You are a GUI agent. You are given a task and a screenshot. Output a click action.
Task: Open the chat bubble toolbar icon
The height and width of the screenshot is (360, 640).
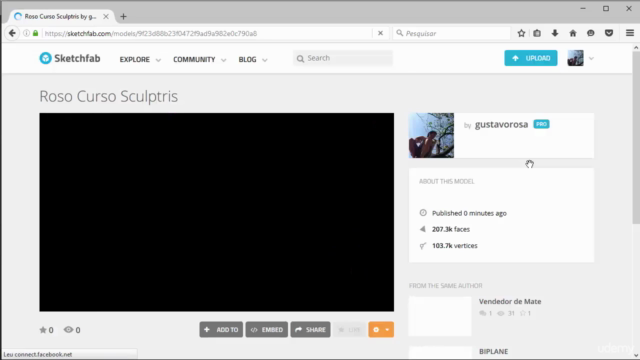[x=591, y=33]
